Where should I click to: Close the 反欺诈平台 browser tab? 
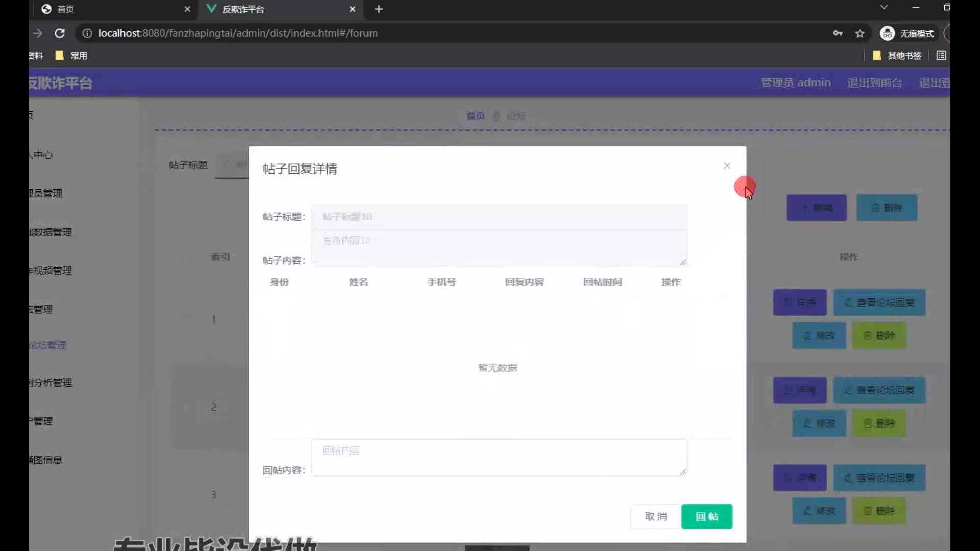pyautogui.click(x=353, y=9)
